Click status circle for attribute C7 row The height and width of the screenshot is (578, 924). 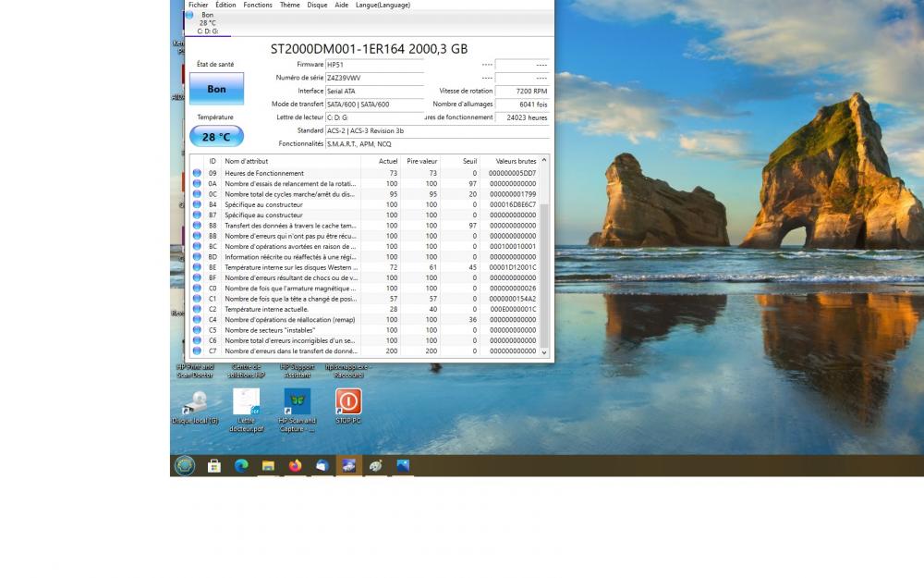[197, 350]
